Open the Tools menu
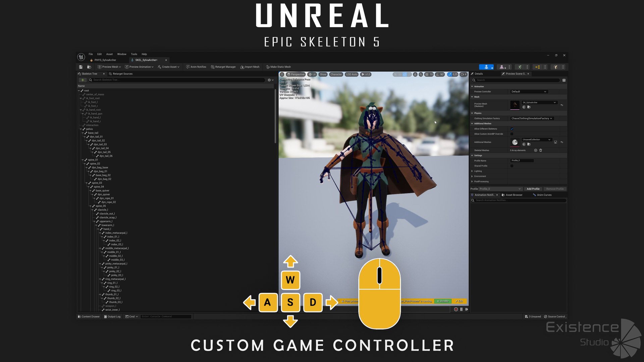 134,54
